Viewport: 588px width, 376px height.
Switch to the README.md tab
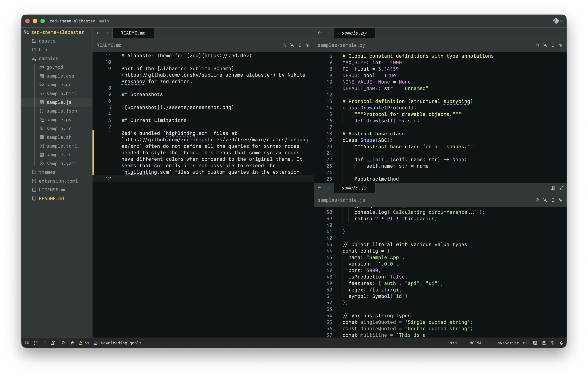point(133,33)
